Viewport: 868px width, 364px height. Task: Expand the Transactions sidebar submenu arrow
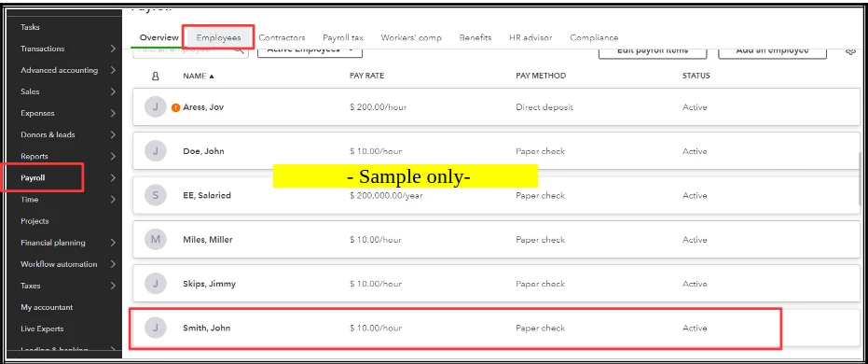(113, 49)
